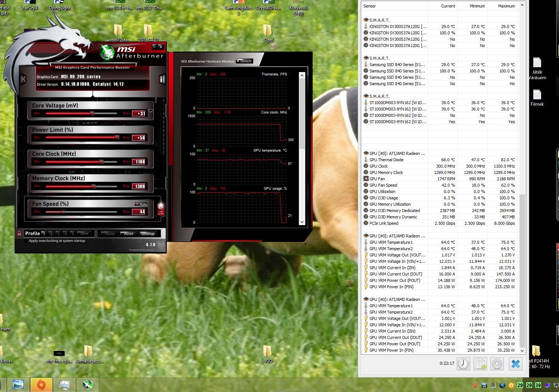Open the Opel desktop folder

click(268, 33)
